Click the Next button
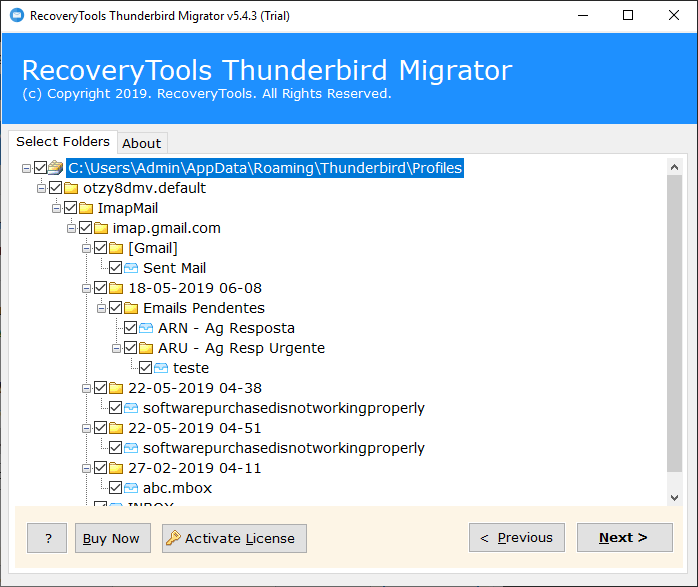Image resolution: width=698 pixels, height=587 pixels. point(625,538)
